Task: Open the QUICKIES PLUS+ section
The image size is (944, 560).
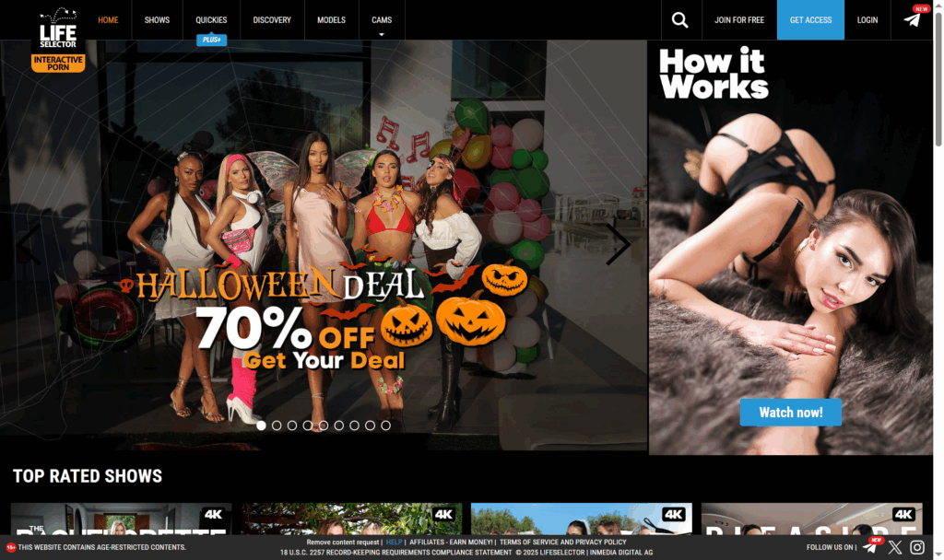Action: tap(211, 19)
